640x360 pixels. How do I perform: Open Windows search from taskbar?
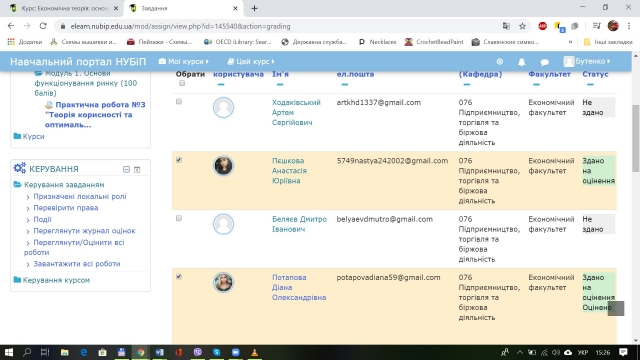(27, 352)
